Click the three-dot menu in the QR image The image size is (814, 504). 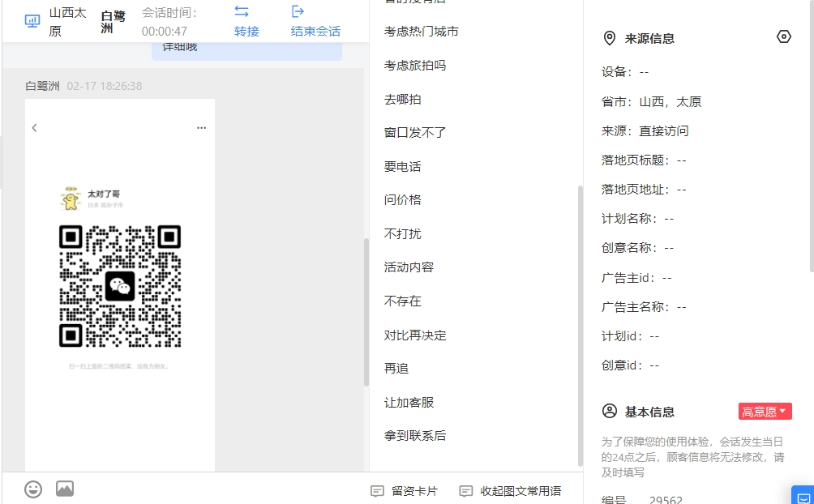(201, 128)
